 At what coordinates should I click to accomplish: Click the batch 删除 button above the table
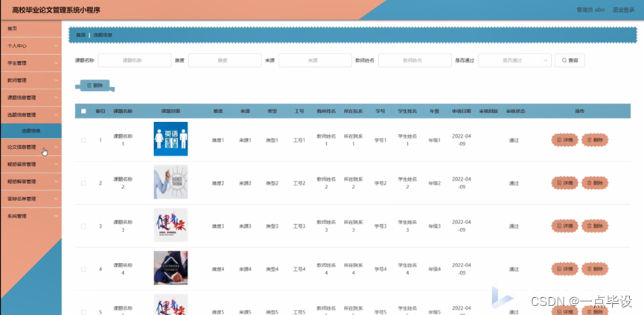tap(95, 86)
